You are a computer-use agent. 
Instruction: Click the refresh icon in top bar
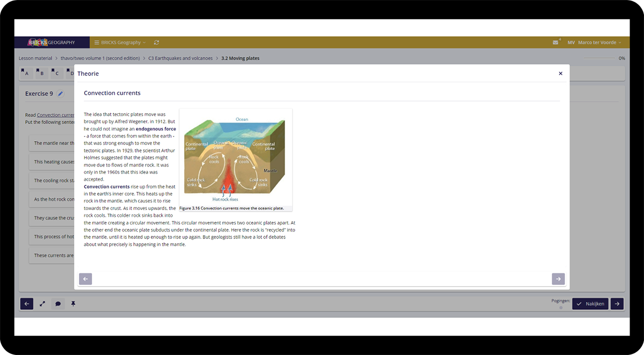[156, 42]
